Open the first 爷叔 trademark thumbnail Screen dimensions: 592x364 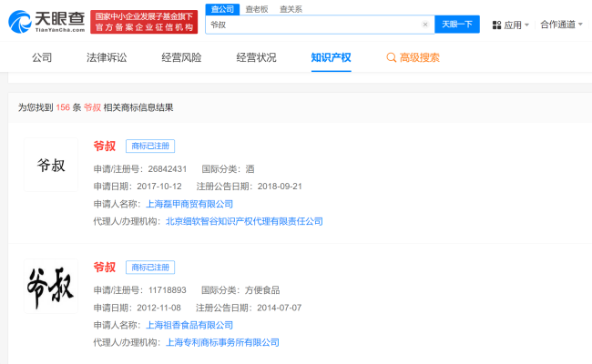51,166
